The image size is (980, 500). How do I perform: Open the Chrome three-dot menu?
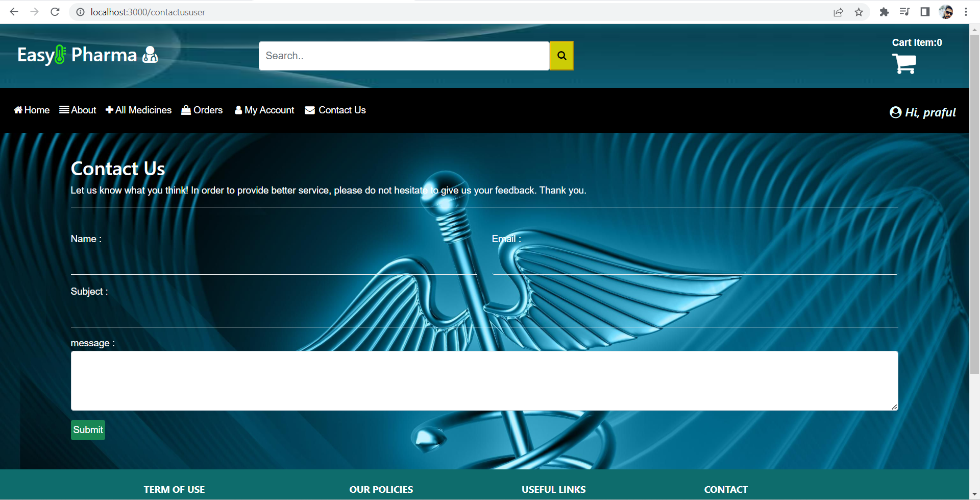[x=966, y=12]
